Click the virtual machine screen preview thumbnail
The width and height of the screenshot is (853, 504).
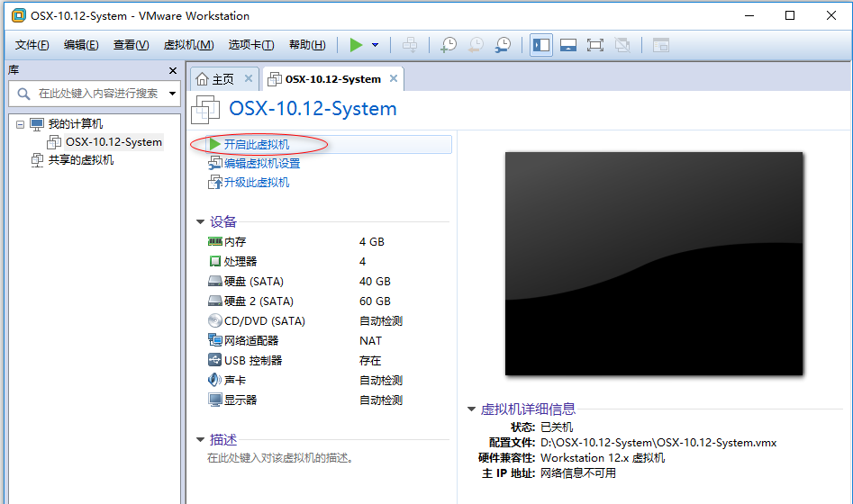coord(653,263)
